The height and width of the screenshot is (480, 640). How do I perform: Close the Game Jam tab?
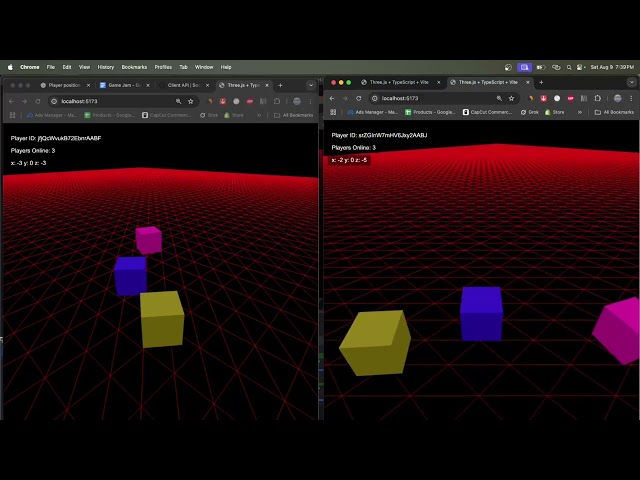click(148, 85)
